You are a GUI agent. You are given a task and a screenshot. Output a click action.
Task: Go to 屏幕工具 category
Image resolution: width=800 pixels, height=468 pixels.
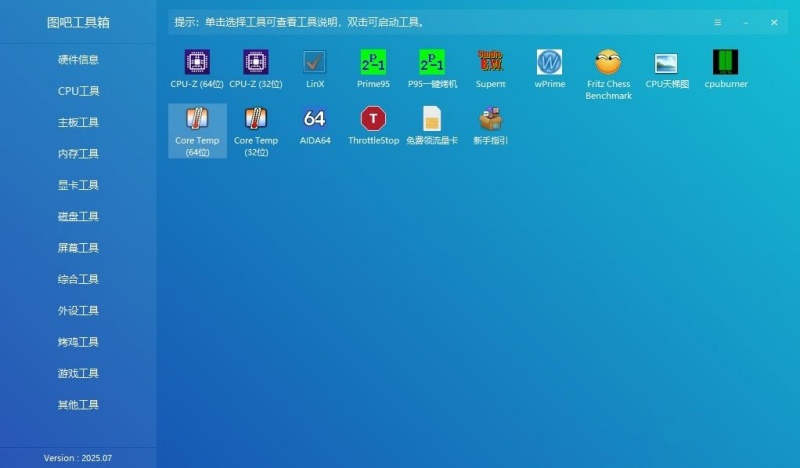tap(78, 248)
